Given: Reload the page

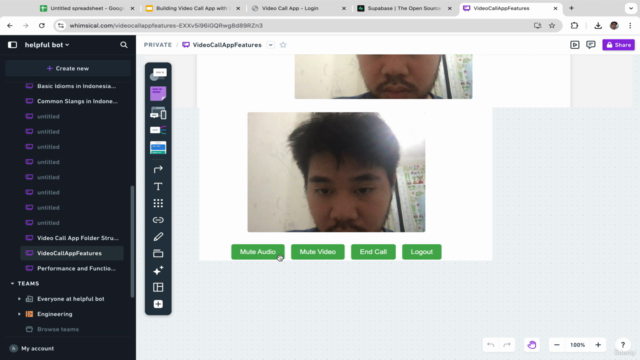Looking at the screenshot, I should pyautogui.click(x=42, y=25).
